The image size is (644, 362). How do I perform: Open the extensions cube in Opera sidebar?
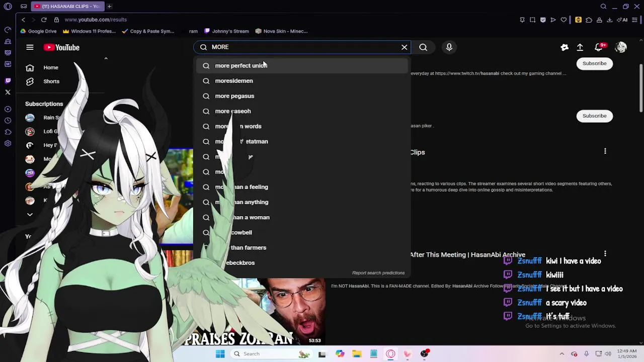coord(8,132)
